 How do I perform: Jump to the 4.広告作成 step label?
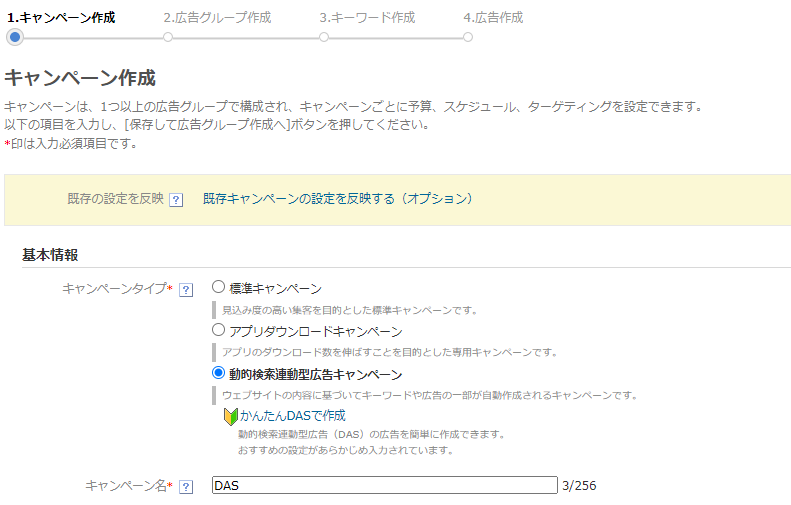point(493,17)
